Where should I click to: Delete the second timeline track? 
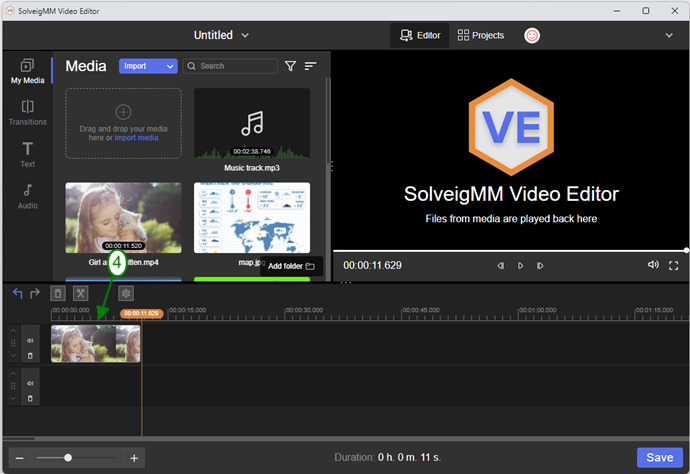coord(30,398)
